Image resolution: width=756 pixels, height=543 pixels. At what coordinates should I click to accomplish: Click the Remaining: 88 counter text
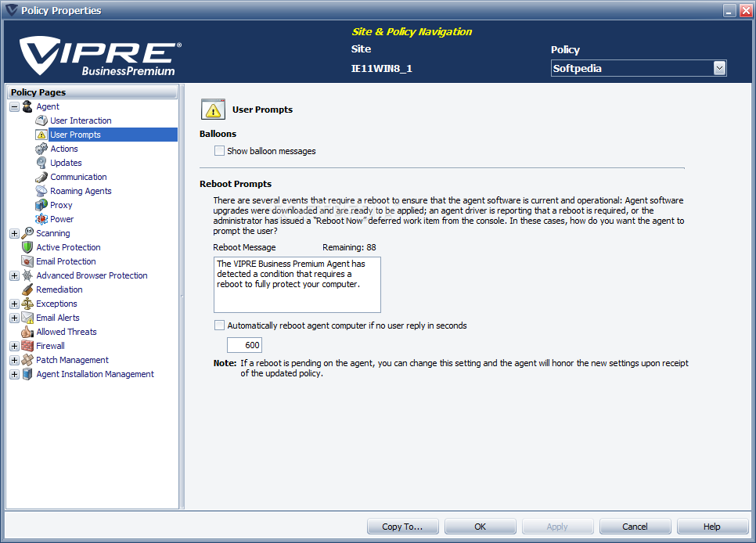[349, 247]
